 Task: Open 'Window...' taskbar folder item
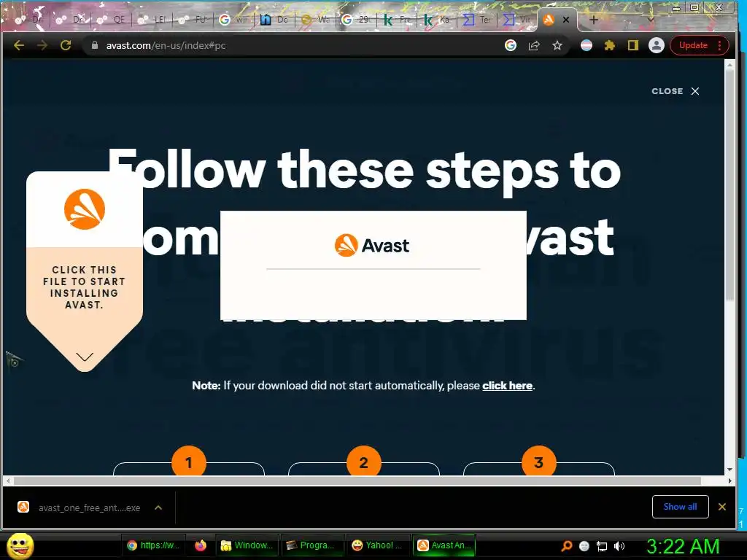point(247,545)
